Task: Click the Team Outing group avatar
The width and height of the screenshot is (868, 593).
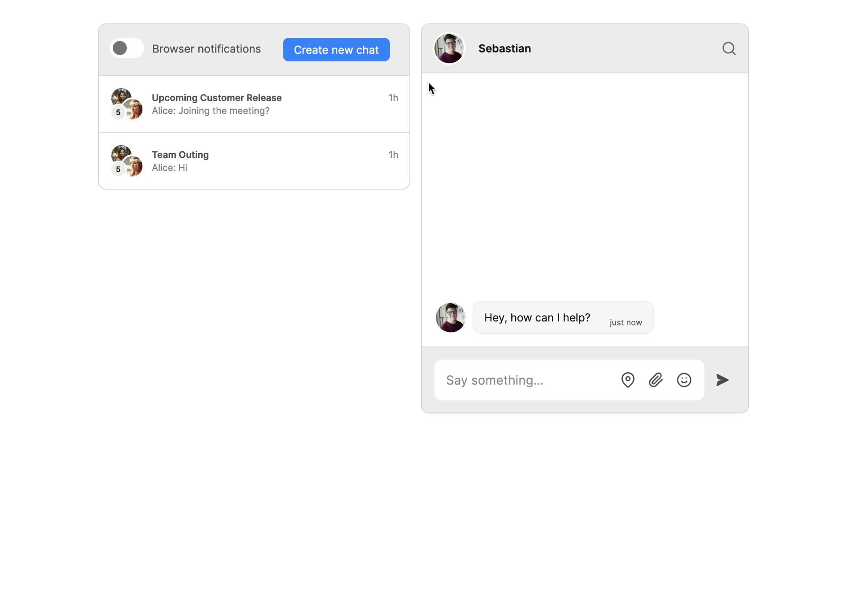Action: coord(127,161)
